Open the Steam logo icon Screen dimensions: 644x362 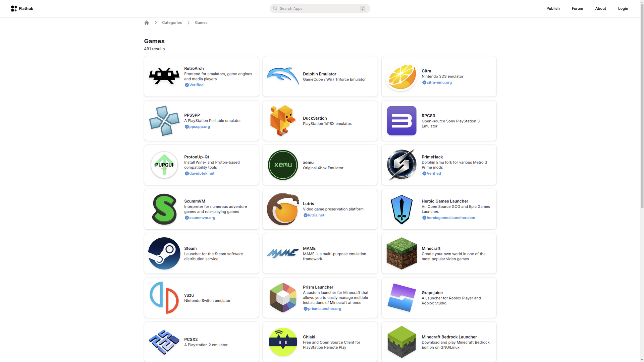164,253
